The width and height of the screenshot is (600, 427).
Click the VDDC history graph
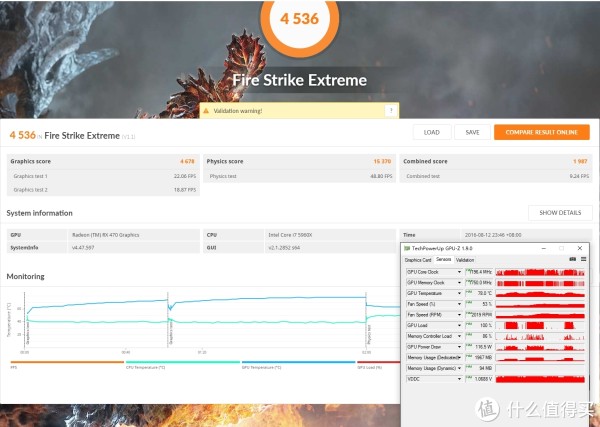[x=540, y=379]
